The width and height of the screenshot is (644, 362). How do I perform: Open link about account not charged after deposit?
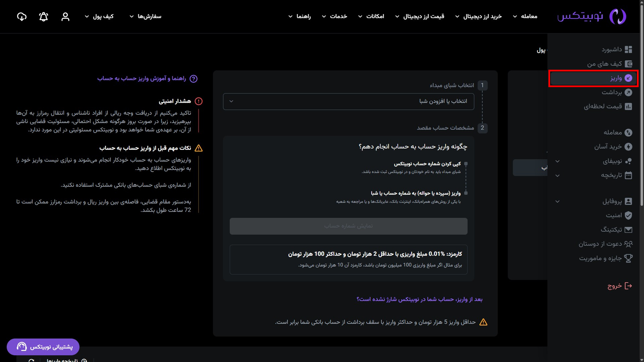(x=420, y=299)
